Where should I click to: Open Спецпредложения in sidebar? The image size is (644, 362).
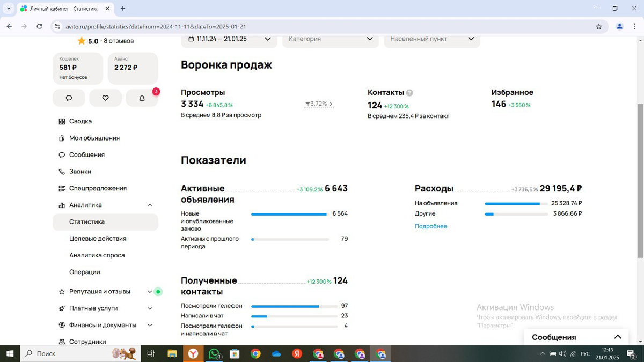[98, 188]
